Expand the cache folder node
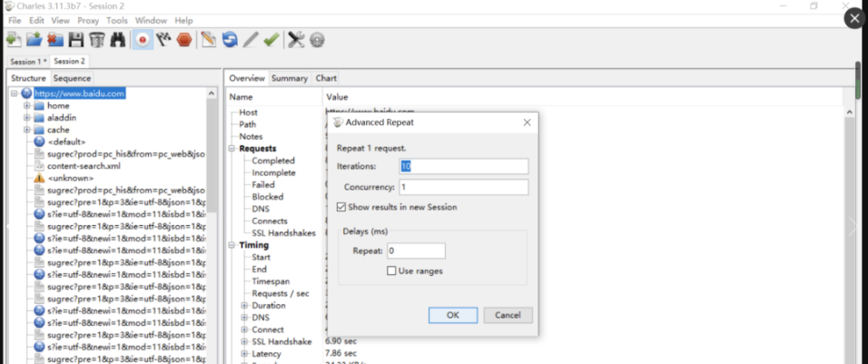868x364 pixels. point(26,130)
